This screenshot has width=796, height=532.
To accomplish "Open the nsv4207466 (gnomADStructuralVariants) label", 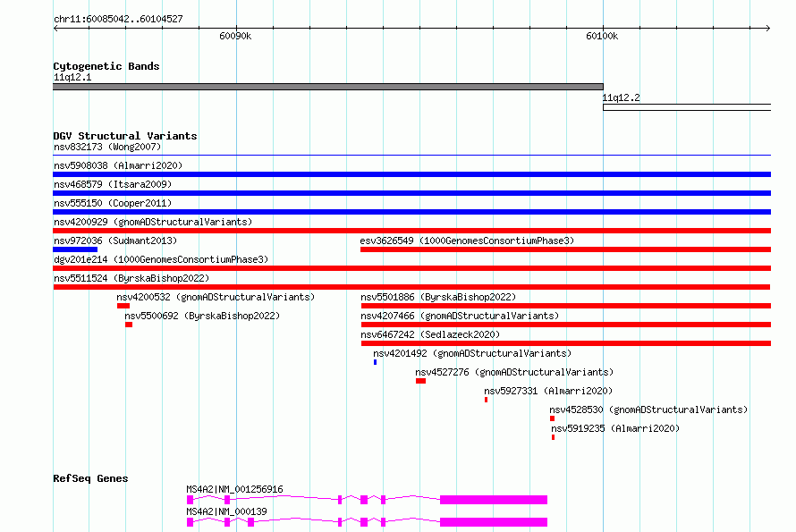I will (x=460, y=317).
